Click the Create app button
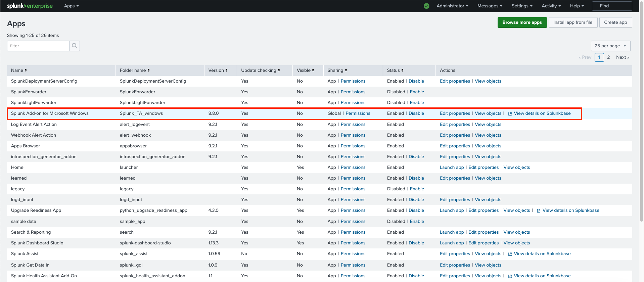 (x=615, y=22)
